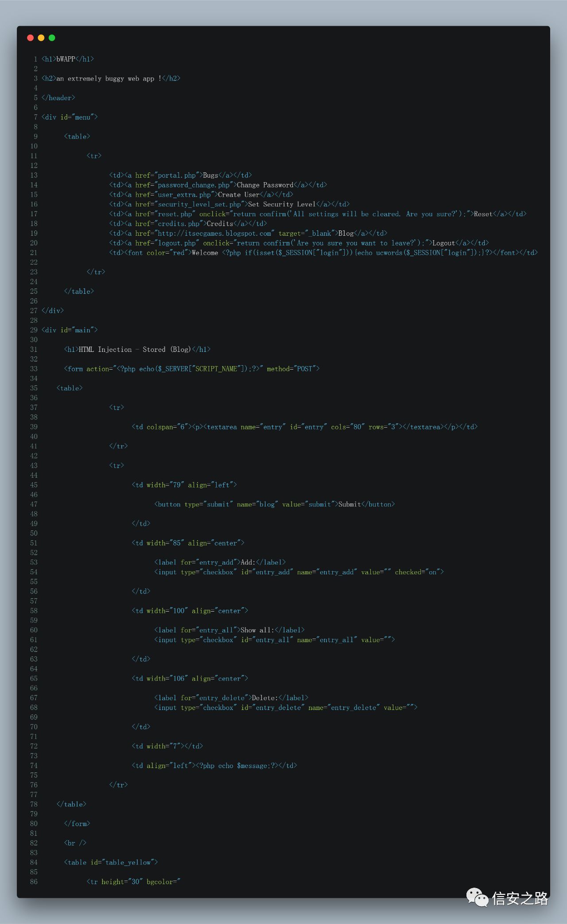Click the td width="7" line
This screenshot has width=567, height=924.
point(167,746)
